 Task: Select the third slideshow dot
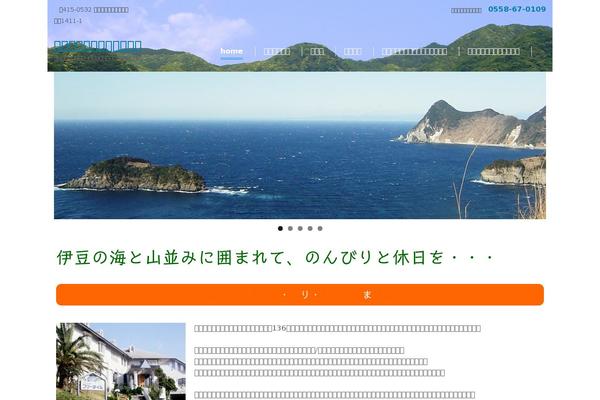(300, 229)
